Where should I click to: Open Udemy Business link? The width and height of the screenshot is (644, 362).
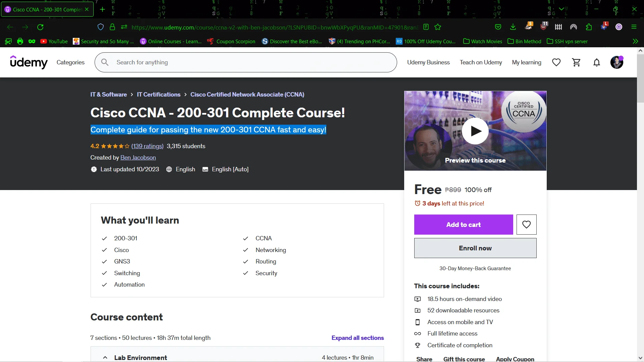pos(428,62)
